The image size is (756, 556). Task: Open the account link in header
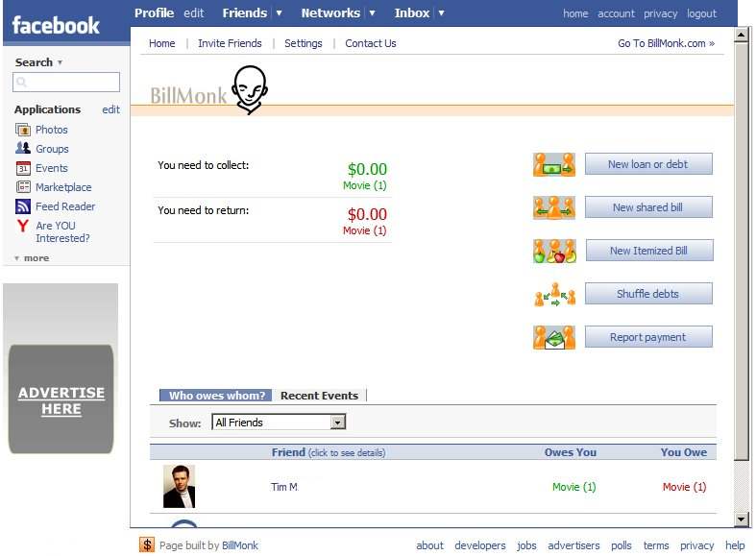pyautogui.click(x=616, y=13)
